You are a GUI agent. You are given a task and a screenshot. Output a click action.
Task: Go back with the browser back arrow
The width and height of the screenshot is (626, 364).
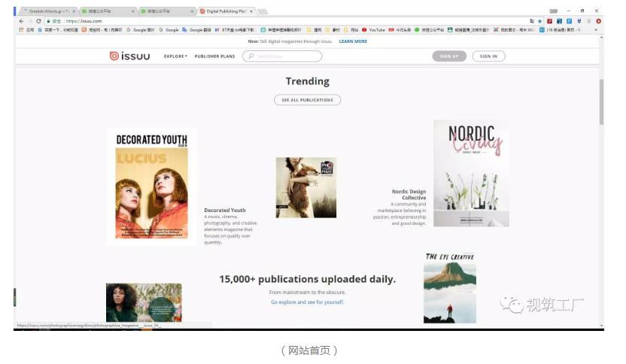coord(22,21)
